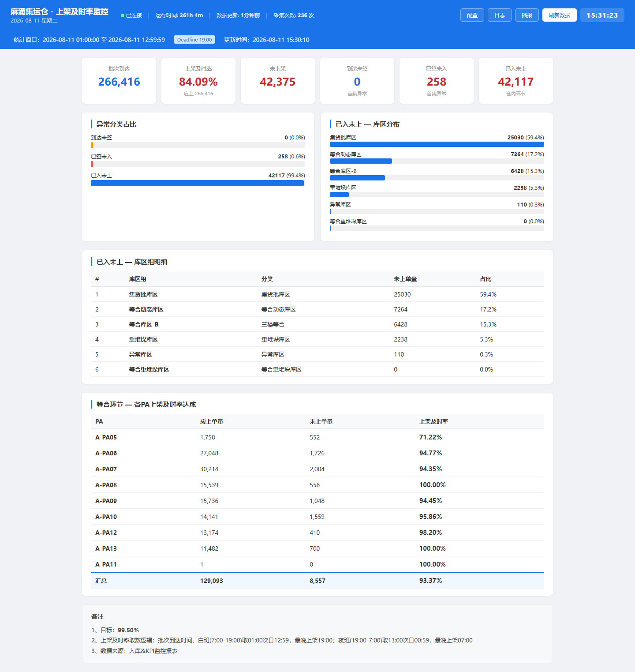Select the 已入未上 42,117 card

tap(516, 81)
